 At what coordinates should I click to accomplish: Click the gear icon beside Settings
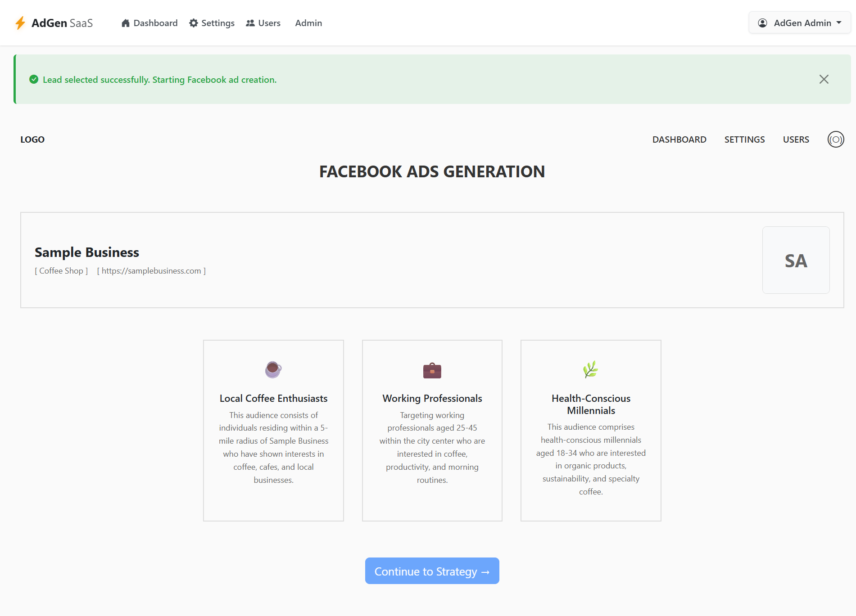click(x=194, y=23)
